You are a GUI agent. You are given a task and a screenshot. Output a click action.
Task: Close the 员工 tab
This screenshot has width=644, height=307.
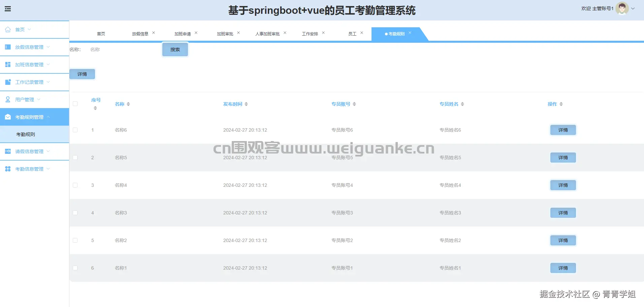(x=362, y=33)
